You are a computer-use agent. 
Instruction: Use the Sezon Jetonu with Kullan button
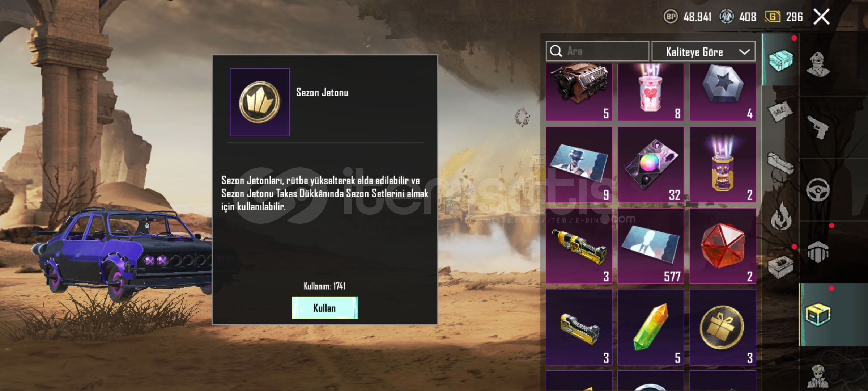[x=325, y=308]
